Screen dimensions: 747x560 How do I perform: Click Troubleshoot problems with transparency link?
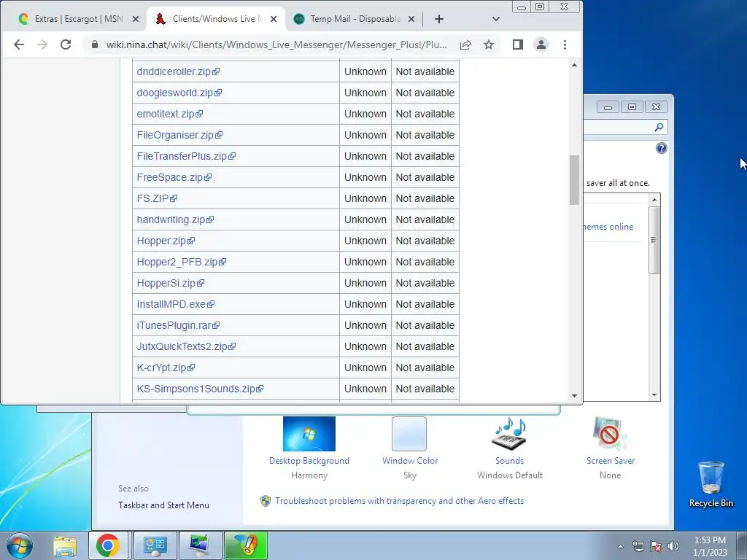[x=399, y=501]
